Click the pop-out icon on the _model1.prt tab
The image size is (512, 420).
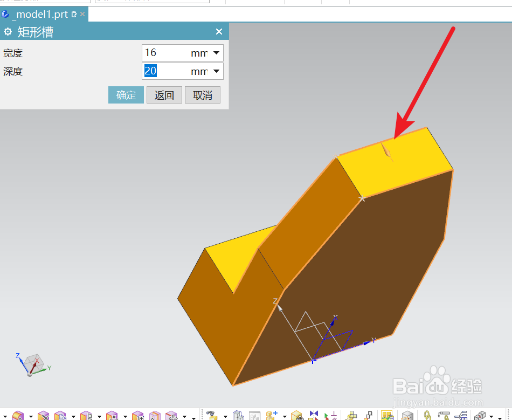74,15
